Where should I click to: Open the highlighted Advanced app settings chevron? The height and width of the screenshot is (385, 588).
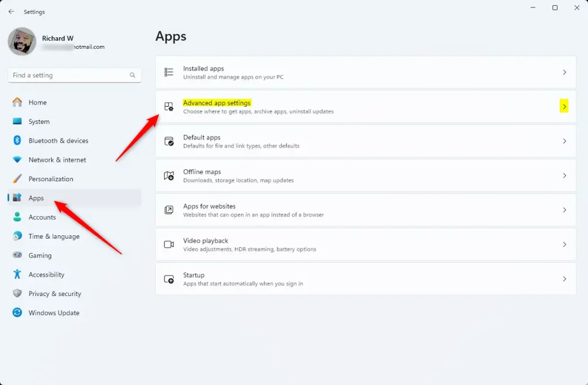564,107
